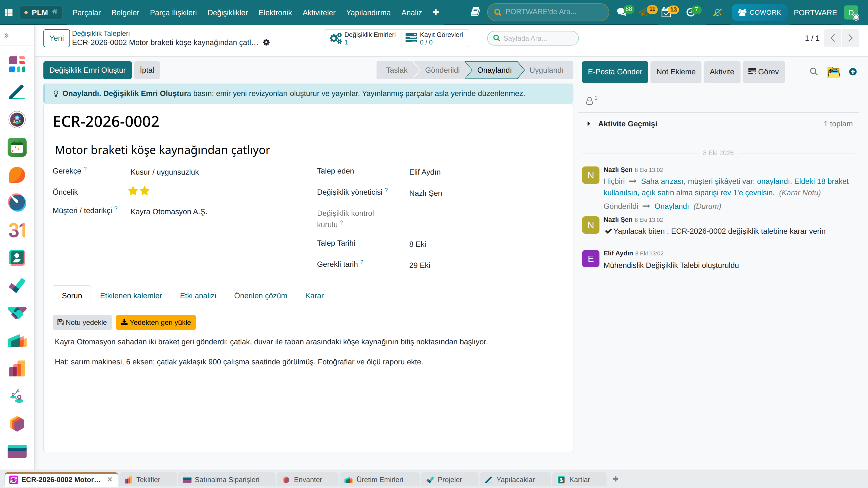Open the Parça İlişkileri menu
The image size is (868, 488).
(x=173, y=12)
